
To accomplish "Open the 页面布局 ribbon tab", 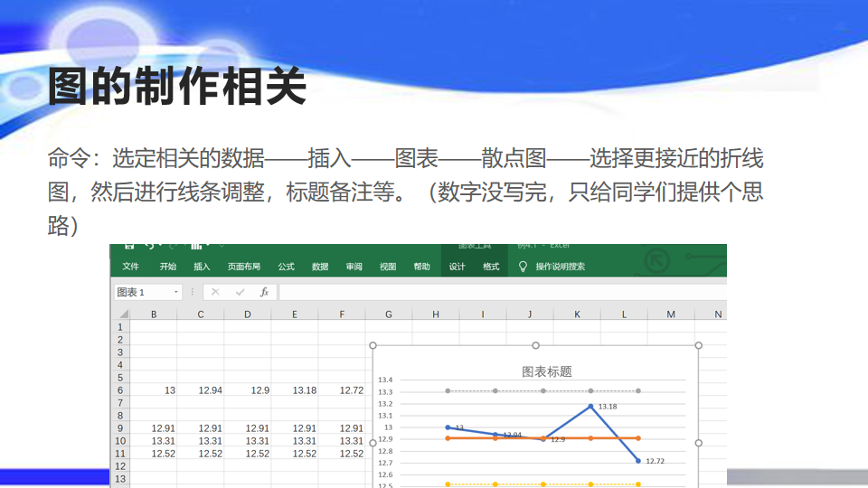I will pyautogui.click(x=243, y=267).
